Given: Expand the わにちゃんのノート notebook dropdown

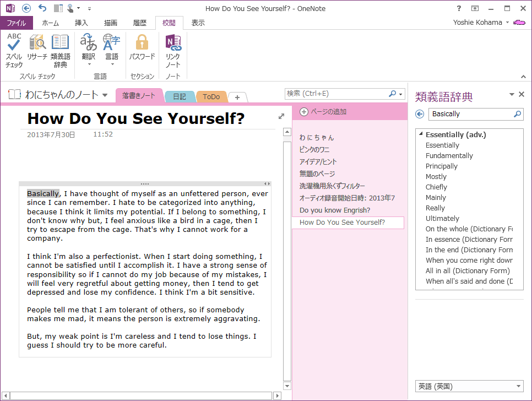Looking at the screenshot, I should click(105, 95).
